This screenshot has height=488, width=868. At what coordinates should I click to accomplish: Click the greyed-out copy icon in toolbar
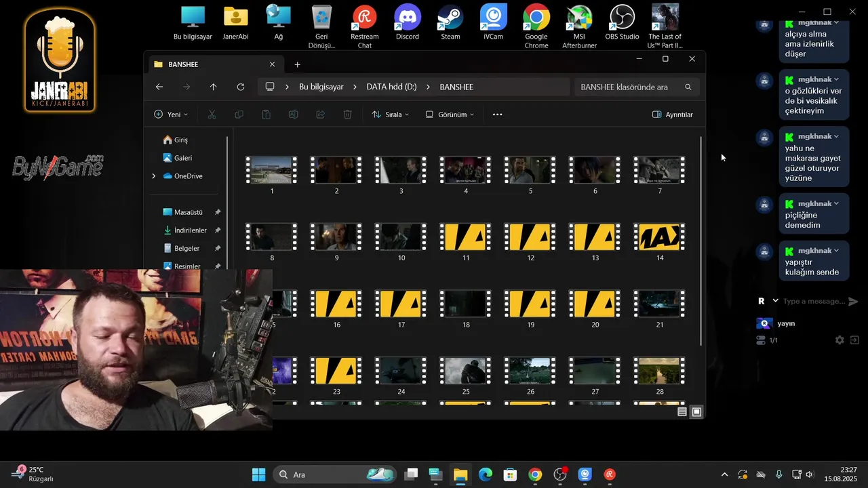click(x=239, y=115)
